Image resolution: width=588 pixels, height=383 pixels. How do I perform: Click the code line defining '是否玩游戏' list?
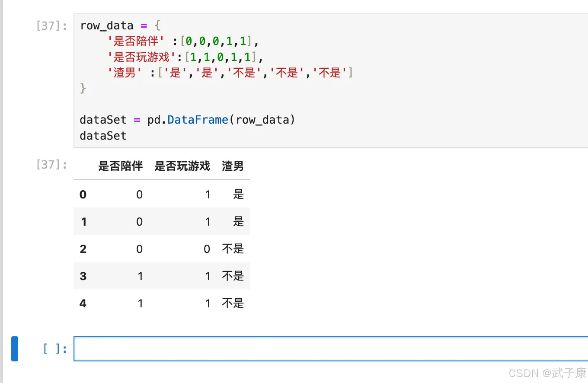point(185,57)
